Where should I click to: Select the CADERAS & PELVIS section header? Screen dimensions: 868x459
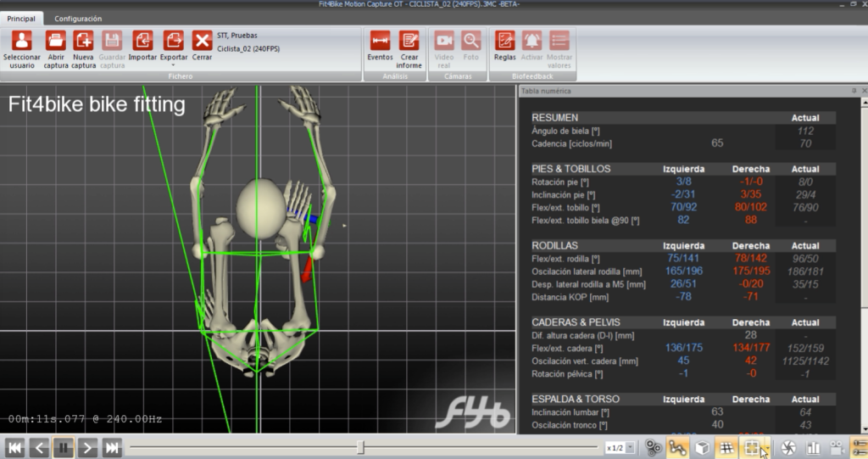[x=576, y=322]
